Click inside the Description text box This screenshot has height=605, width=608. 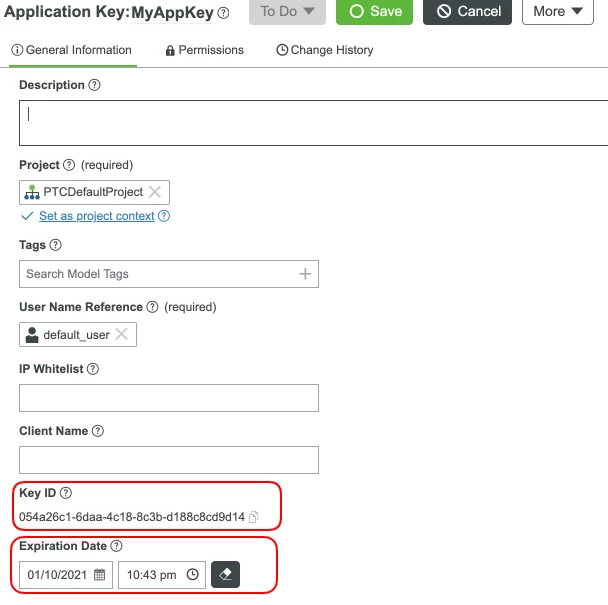pos(313,123)
